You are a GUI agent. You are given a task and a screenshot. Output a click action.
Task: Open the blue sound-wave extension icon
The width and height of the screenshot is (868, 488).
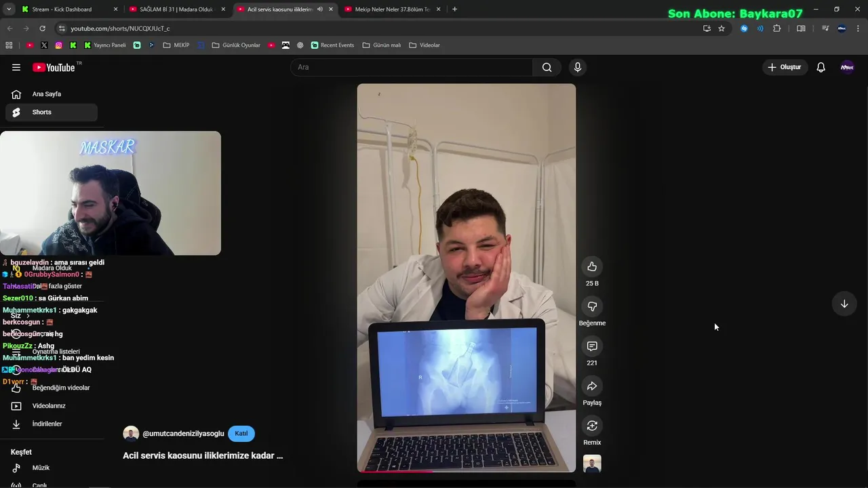click(760, 28)
